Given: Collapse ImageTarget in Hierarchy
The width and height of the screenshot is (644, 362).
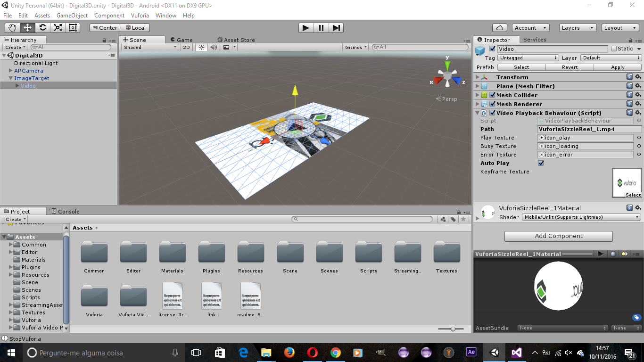Looking at the screenshot, I should coord(11,78).
